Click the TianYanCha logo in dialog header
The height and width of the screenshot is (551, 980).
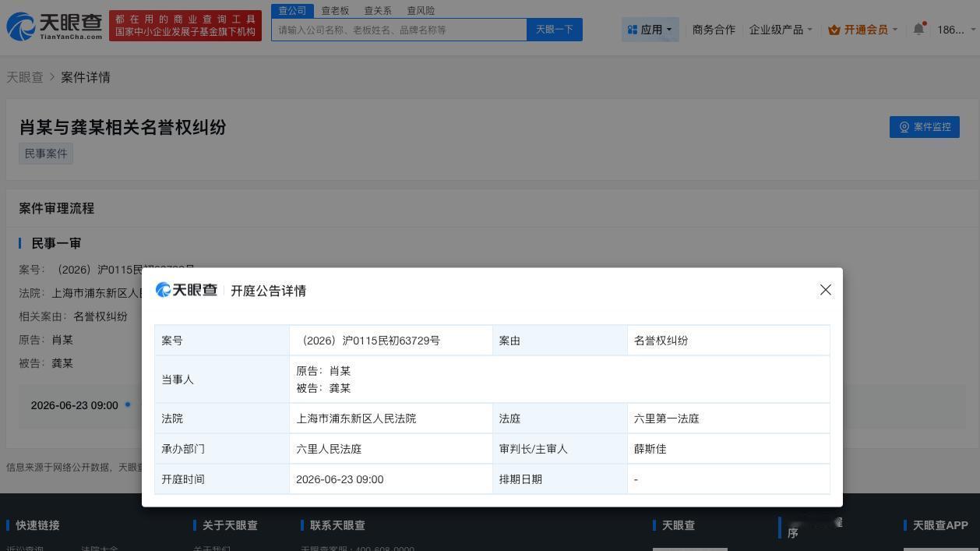(x=186, y=290)
